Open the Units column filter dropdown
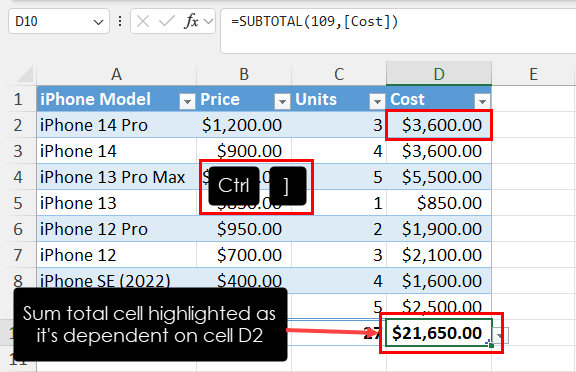Screen dimensions: 576x372 point(377,101)
